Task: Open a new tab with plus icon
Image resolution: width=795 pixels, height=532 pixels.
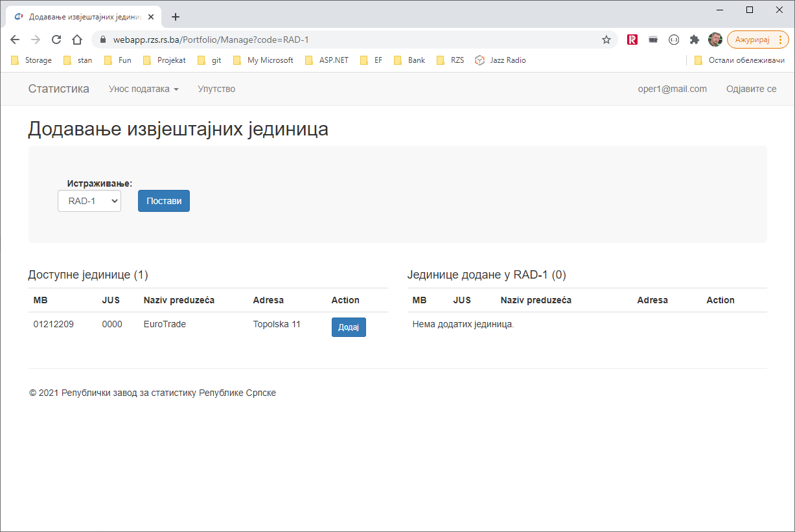Action: pos(175,17)
